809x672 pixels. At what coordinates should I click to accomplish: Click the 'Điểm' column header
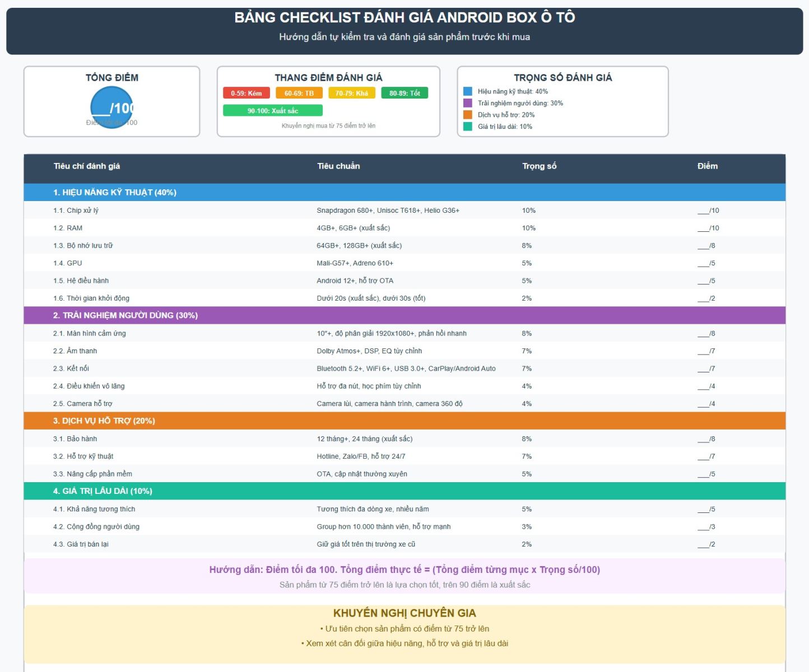pyautogui.click(x=708, y=166)
